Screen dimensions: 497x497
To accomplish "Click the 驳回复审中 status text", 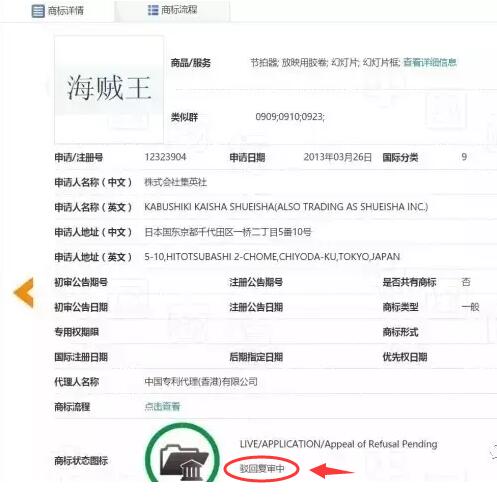I will pos(262,469).
